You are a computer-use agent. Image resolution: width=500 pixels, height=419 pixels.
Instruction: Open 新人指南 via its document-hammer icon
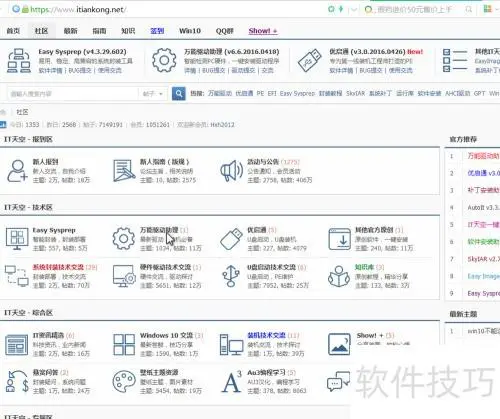[124, 171]
